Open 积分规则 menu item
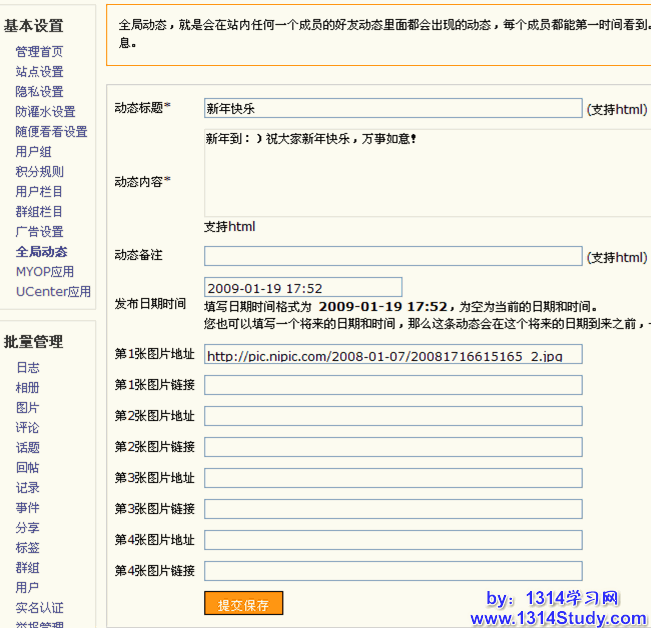The image size is (651, 628). click(39, 172)
